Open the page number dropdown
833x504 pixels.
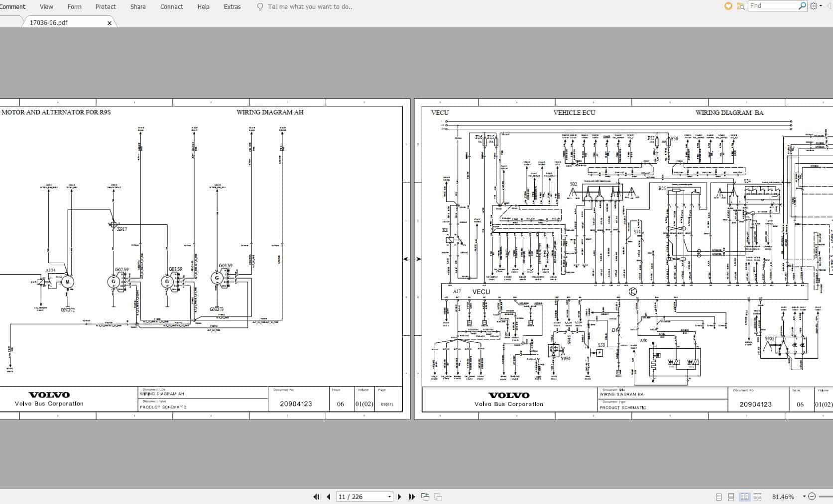pos(389,497)
